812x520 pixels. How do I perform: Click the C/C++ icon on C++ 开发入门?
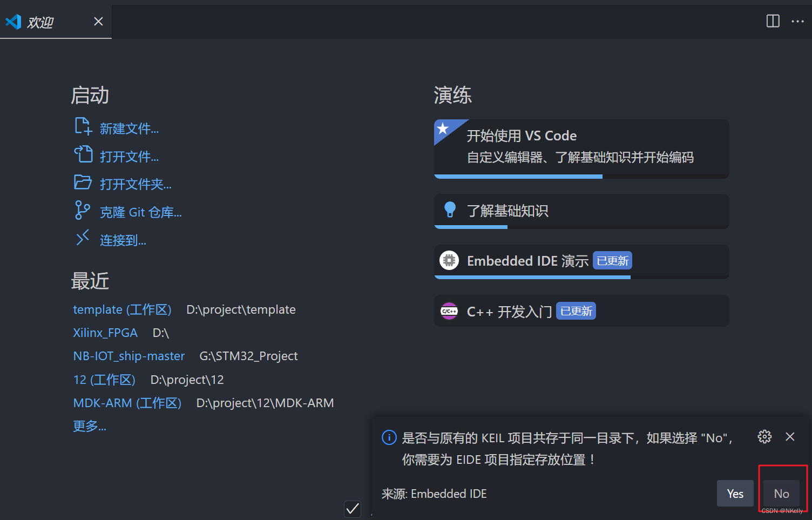(x=449, y=311)
